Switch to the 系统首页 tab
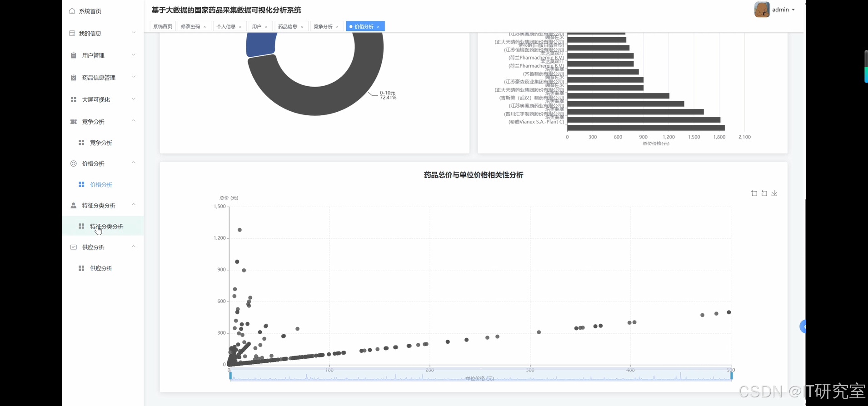This screenshot has width=868, height=406. tap(163, 26)
